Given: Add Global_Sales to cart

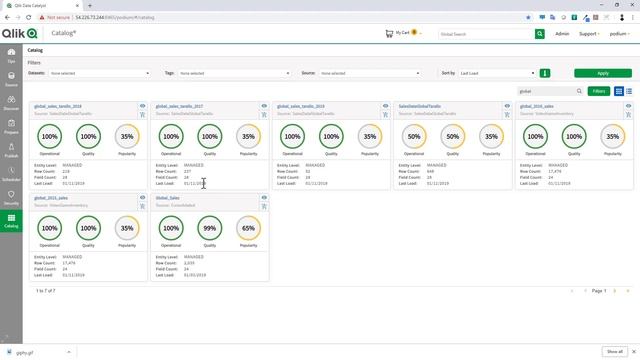Looking at the screenshot, I should [x=264, y=206].
